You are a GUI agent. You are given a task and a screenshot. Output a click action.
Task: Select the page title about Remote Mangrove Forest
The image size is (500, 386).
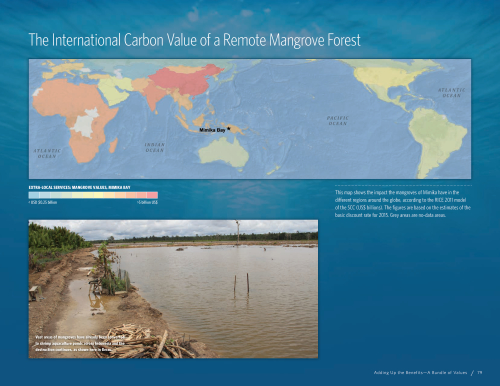pos(195,40)
